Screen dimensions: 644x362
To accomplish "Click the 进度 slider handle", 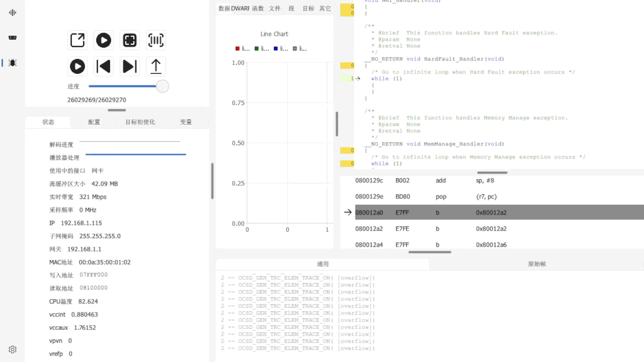I will (162, 86).
